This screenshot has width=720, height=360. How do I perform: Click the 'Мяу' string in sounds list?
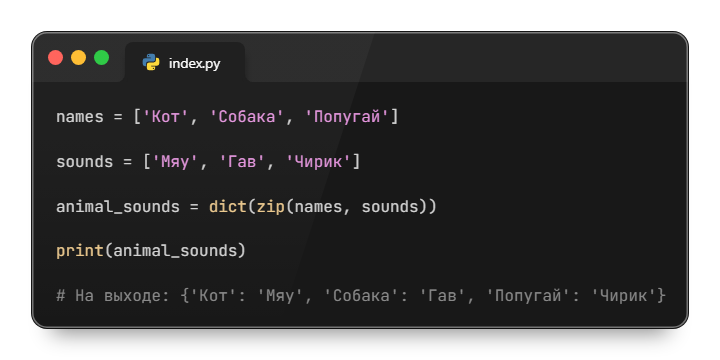[x=175, y=162]
